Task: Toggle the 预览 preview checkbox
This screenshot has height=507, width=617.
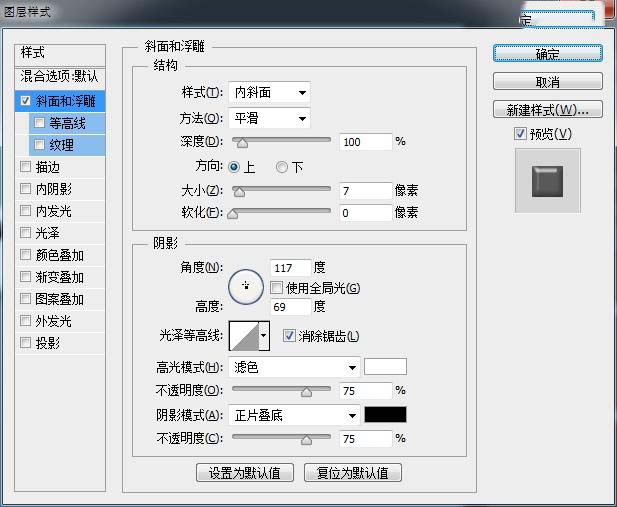Action: 520,134
